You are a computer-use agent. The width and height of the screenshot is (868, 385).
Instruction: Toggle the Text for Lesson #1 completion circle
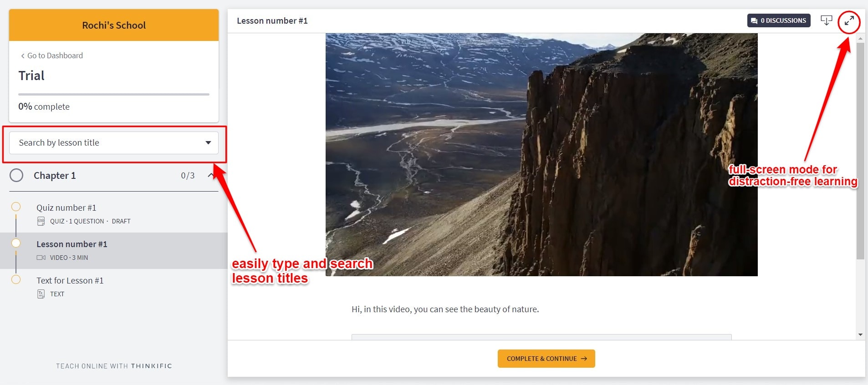(16, 279)
